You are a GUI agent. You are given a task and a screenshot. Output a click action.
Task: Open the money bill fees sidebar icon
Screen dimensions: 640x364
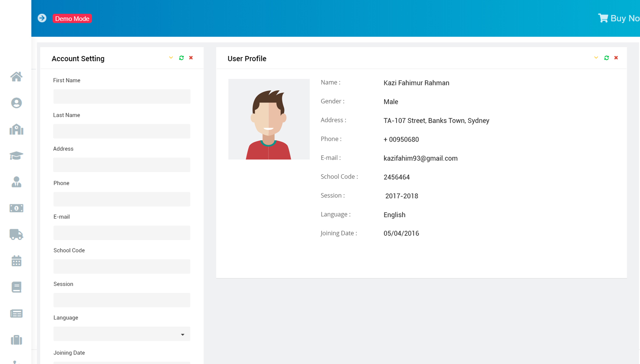[x=16, y=208]
